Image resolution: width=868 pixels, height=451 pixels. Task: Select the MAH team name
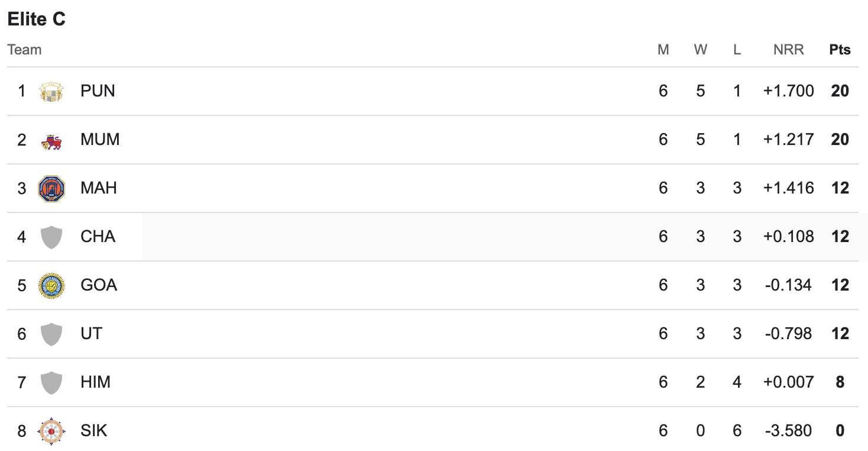coord(99,188)
